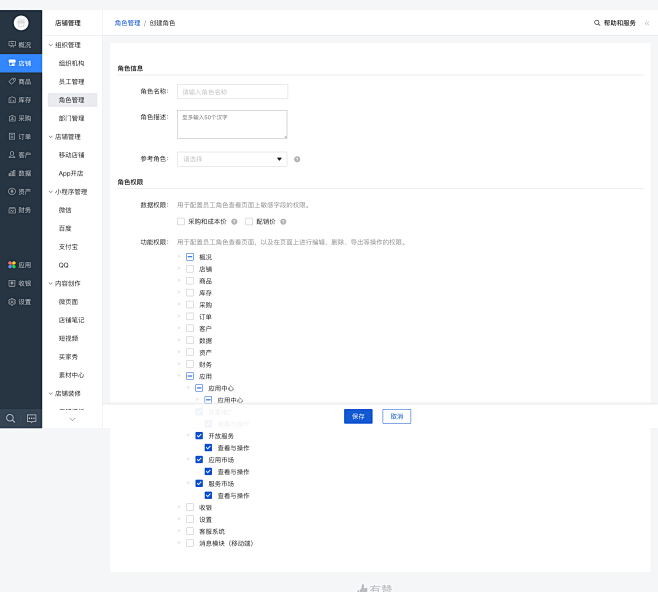Image resolution: width=658 pixels, height=592 pixels.
Task: Open the 收银 cashier icon
Action: (x=12, y=283)
